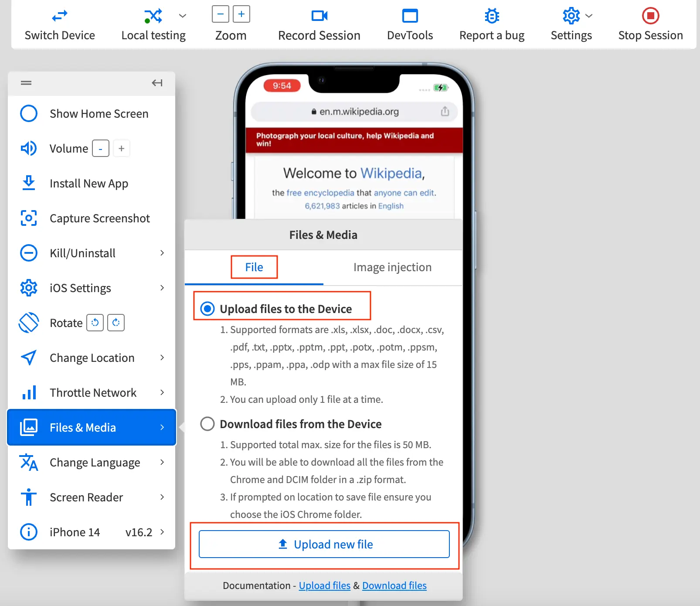Viewport: 700px width, 606px height.
Task: Increase volume with the plus button
Action: click(122, 148)
